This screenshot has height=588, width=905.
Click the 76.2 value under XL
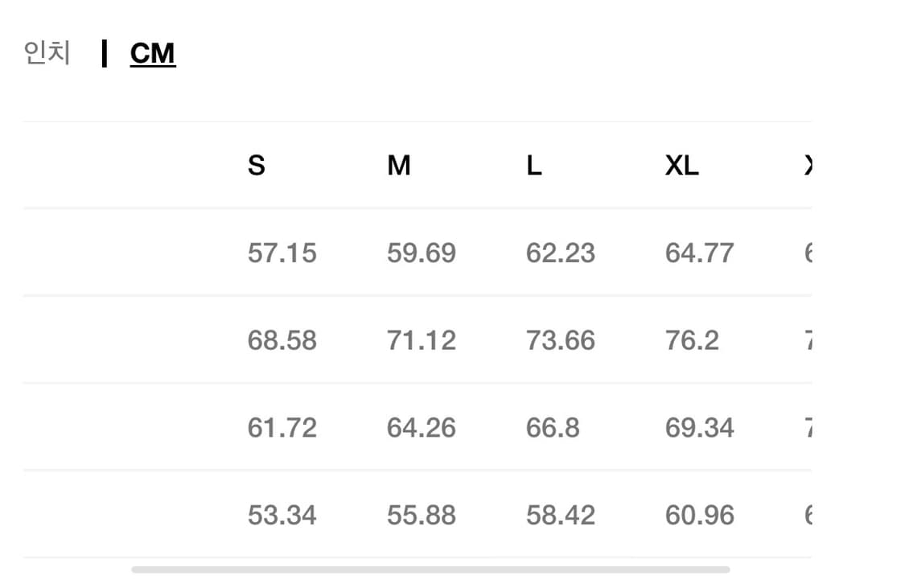pyautogui.click(x=692, y=340)
